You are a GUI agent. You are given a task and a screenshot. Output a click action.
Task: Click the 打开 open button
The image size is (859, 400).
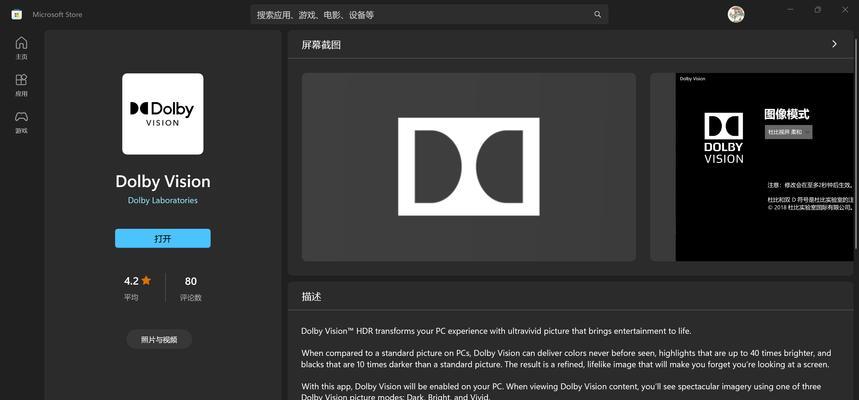pyautogui.click(x=163, y=238)
